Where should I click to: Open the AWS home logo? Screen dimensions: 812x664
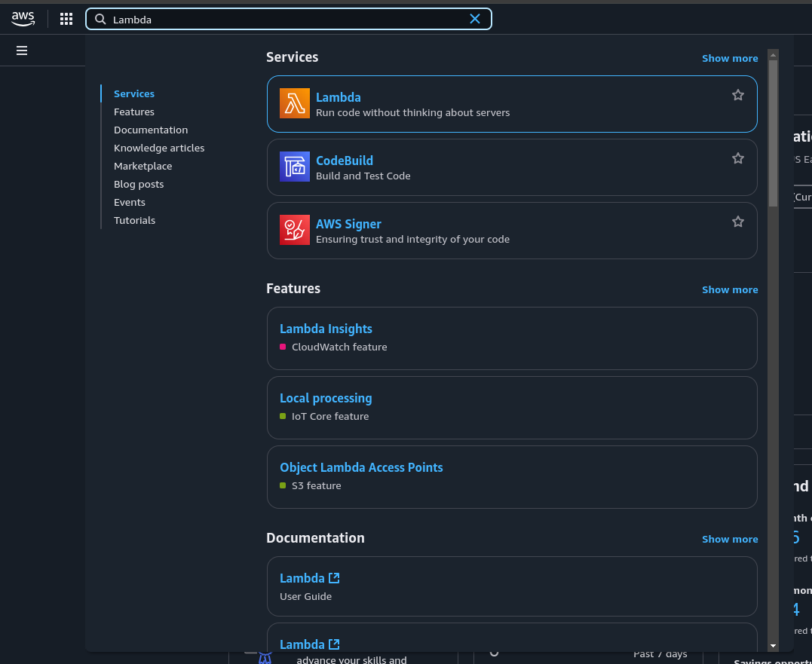coord(23,19)
